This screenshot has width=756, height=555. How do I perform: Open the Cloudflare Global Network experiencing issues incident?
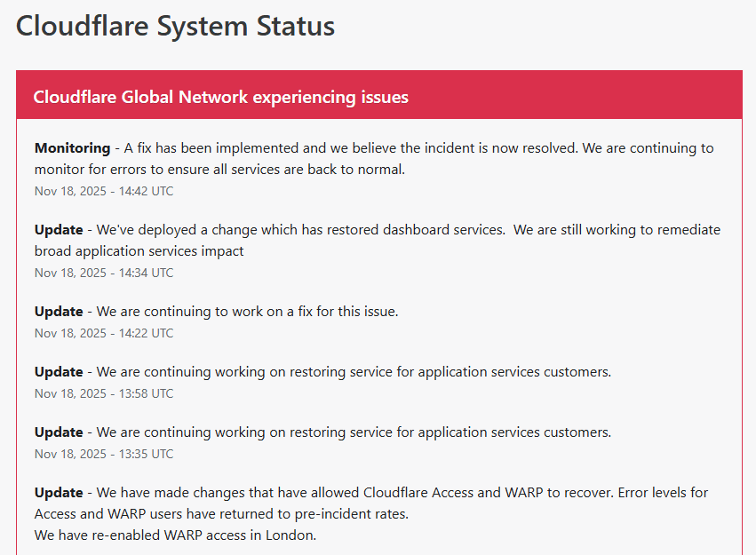click(x=220, y=97)
